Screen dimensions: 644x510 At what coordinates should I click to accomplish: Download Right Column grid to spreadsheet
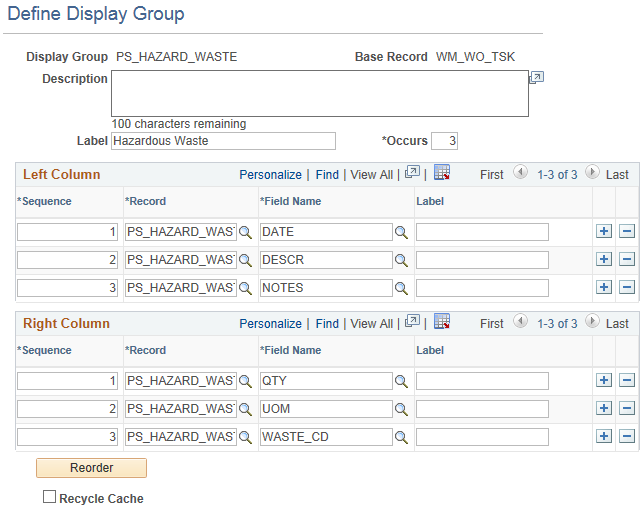pyautogui.click(x=442, y=322)
